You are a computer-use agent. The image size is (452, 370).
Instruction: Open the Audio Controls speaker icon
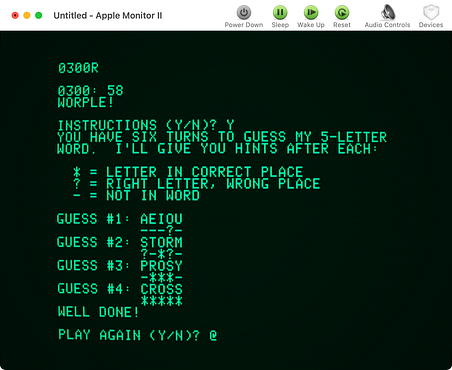point(387,12)
